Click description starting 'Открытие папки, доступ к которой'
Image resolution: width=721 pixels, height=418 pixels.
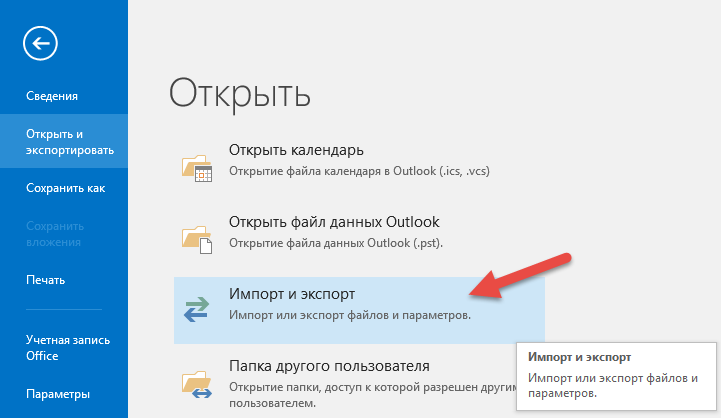tap(372, 395)
